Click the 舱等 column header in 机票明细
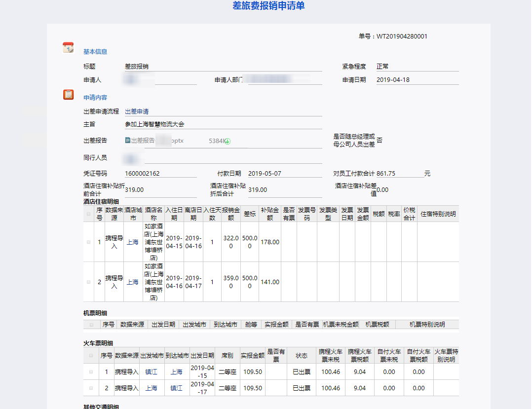 pyautogui.click(x=251, y=325)
